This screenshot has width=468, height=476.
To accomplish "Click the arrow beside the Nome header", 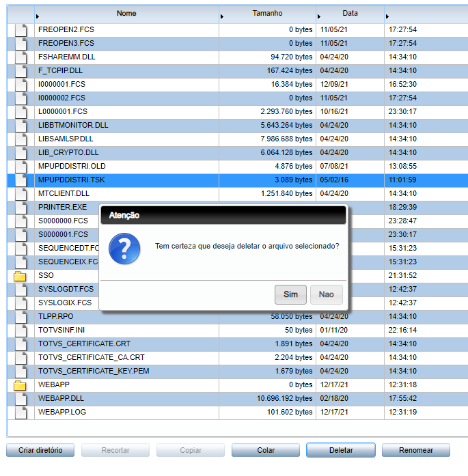I will [38, 16].
